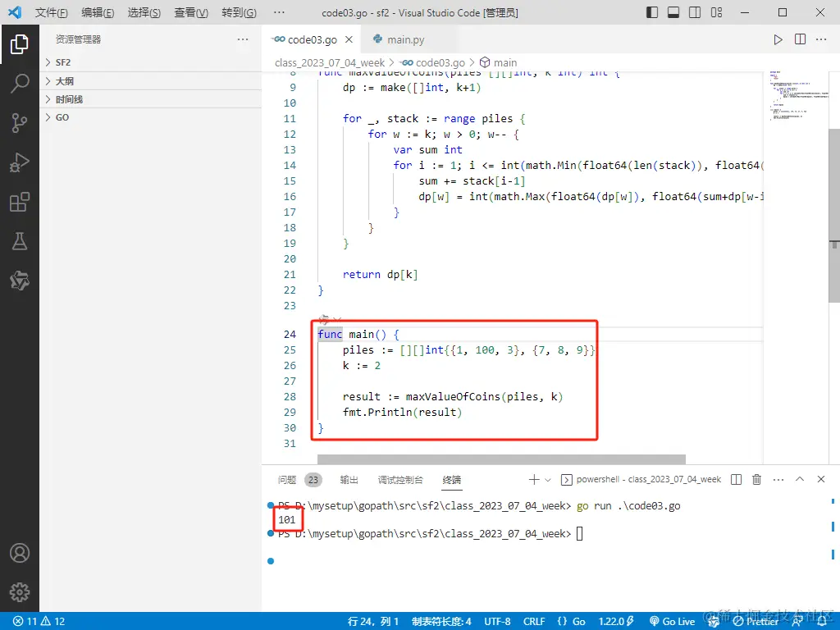Open errors and warnings status item
Screen dimensions: 840x630
click(x=39, y=622)
